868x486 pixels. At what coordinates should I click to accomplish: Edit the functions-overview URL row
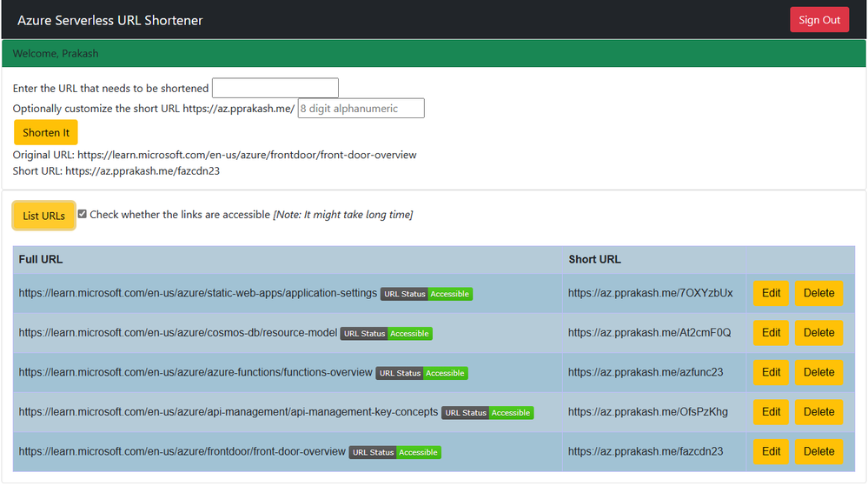[771, 372]
